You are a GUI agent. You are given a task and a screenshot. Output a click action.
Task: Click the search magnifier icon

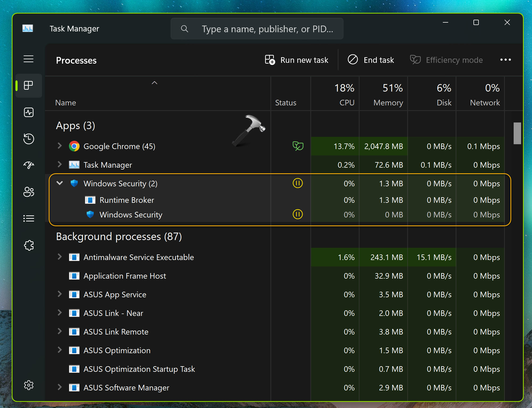pyautogui.click(x=184, y=29)
